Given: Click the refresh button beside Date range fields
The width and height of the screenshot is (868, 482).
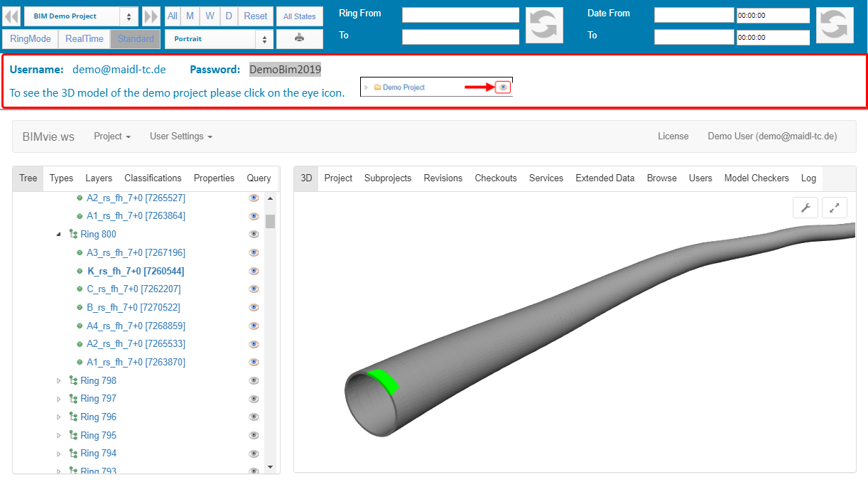Looking at the screenshot, I should pyautogui.click(x=834, y=25).
